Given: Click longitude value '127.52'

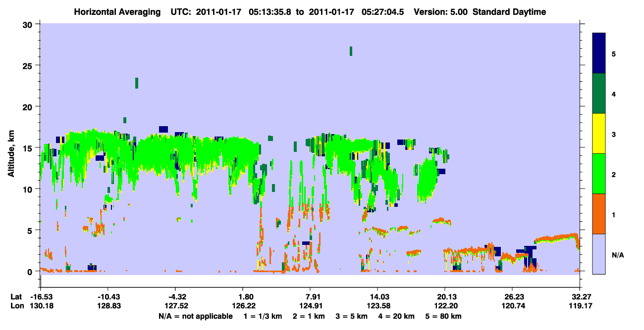Looking at the screenshot, I should click(175, 306).
